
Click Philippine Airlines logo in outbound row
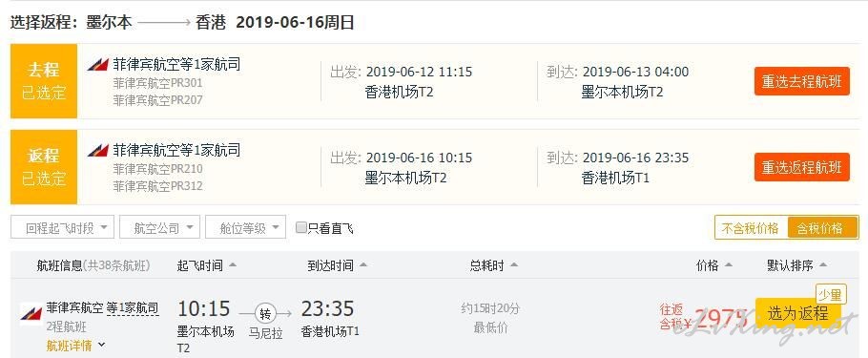coord(97,65)
